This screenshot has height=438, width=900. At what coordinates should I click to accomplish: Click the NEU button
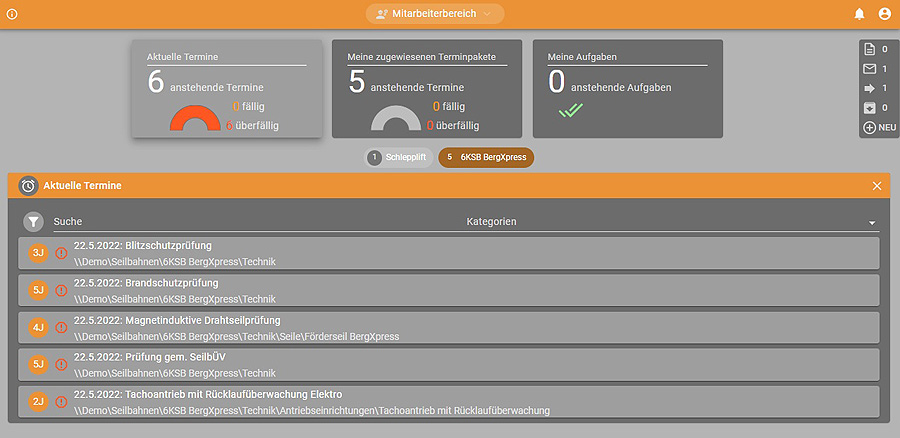pyautogui.click(x=879, y=128)
